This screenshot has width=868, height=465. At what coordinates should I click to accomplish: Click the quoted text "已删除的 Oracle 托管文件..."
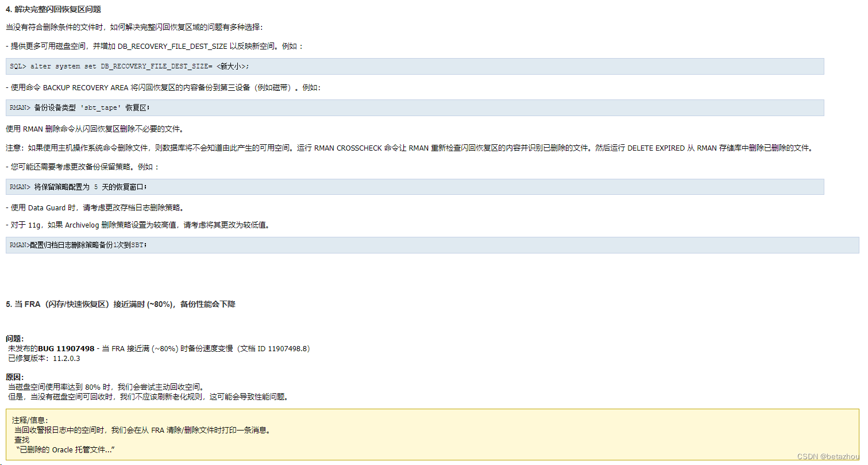pos(65,449)
